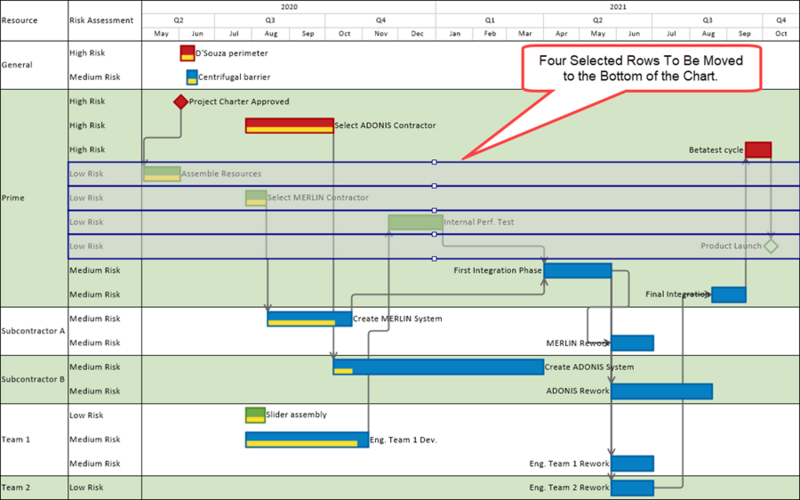Viewport: 800px width, 500px height.
Task: Select the Select MERLIN Contractor green bar
Action: point(256,197)
